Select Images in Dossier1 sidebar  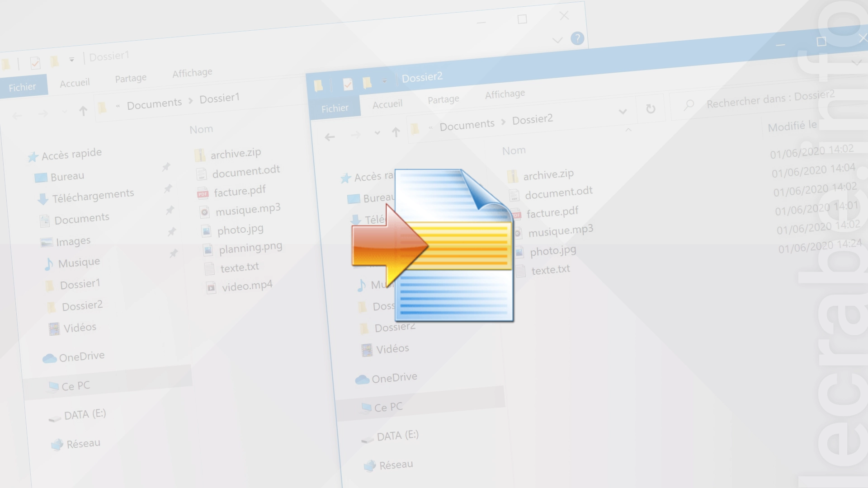click(x=73, y=242)
